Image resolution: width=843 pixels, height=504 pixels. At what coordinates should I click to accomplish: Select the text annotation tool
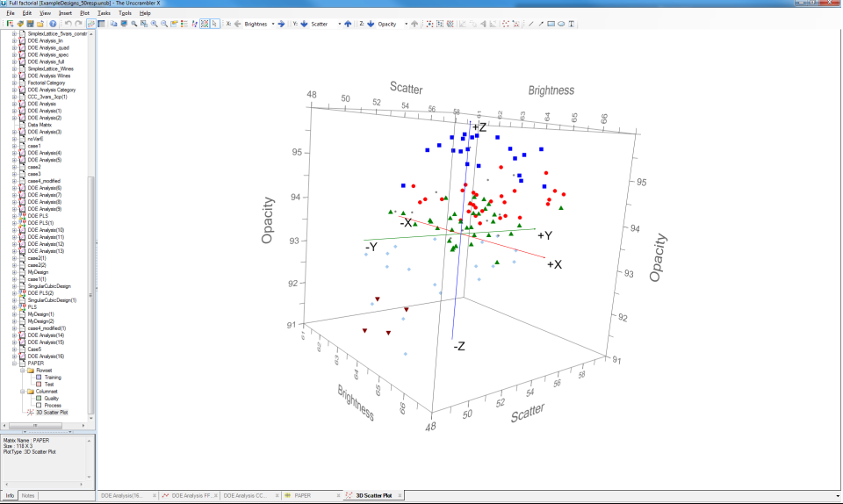pos(572,24)
